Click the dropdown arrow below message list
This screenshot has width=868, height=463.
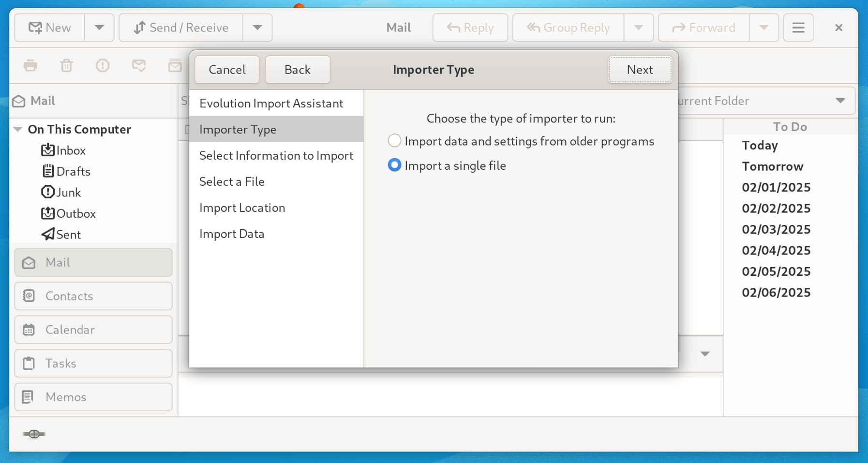click(x=705, y=354)
